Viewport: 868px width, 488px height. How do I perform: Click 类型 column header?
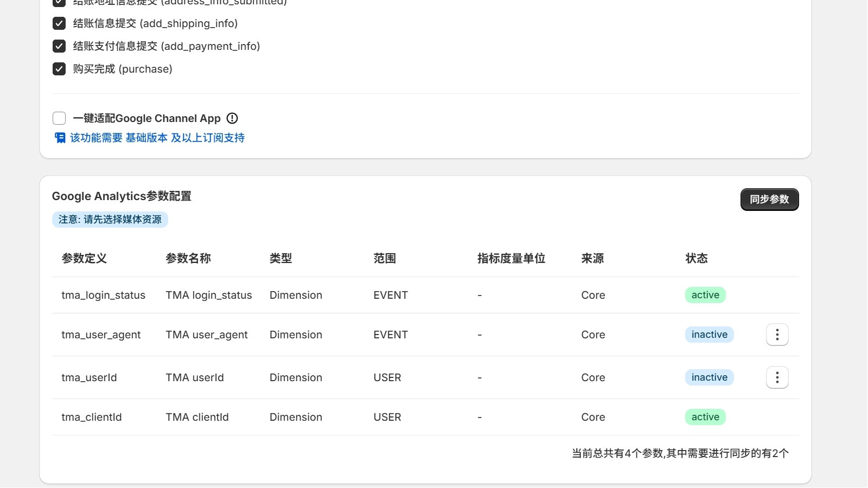[281, 259]
